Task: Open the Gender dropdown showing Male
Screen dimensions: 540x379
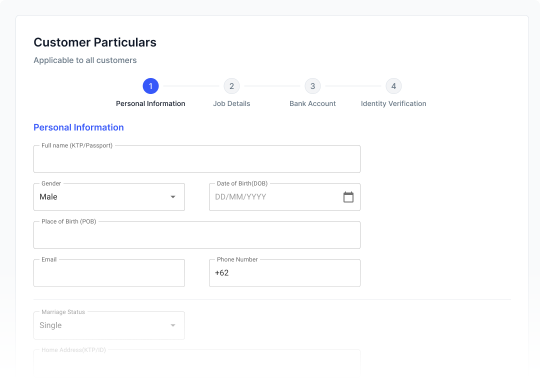Action: click(109, 197)
